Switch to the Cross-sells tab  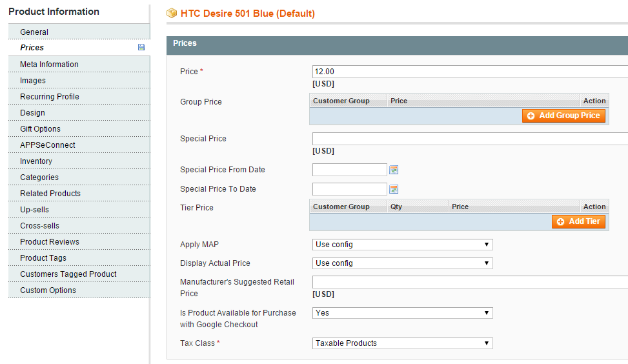(79, 225)
